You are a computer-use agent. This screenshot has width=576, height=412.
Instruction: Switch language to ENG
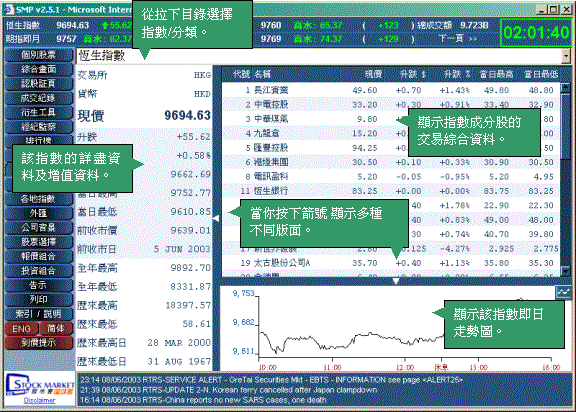point(21,329)
